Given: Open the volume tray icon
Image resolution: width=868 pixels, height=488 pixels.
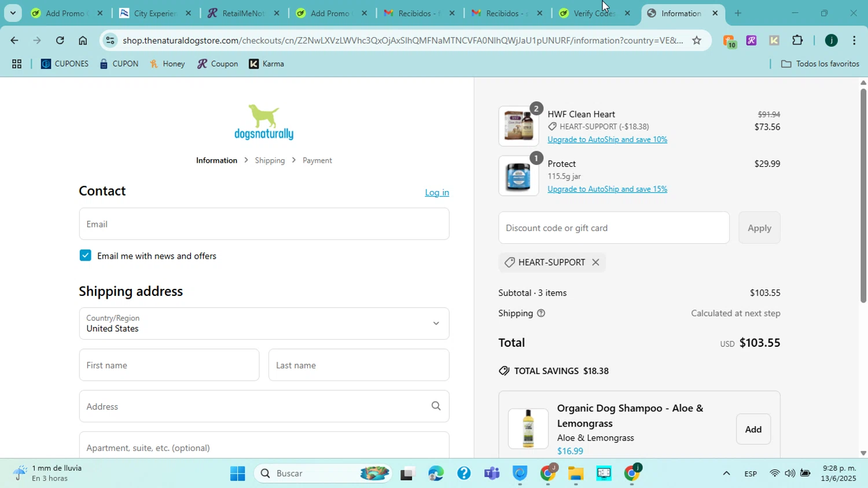Looking at the screenshot, I should [790, 474].
